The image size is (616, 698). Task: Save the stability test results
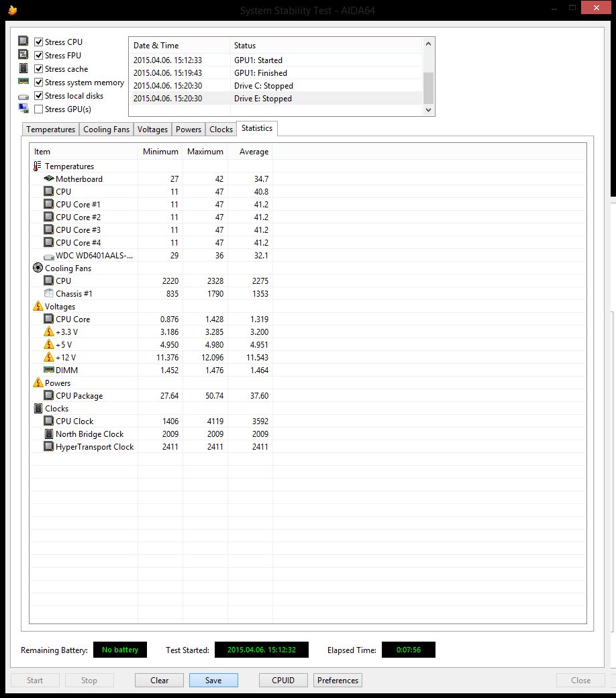click(213, 680)
